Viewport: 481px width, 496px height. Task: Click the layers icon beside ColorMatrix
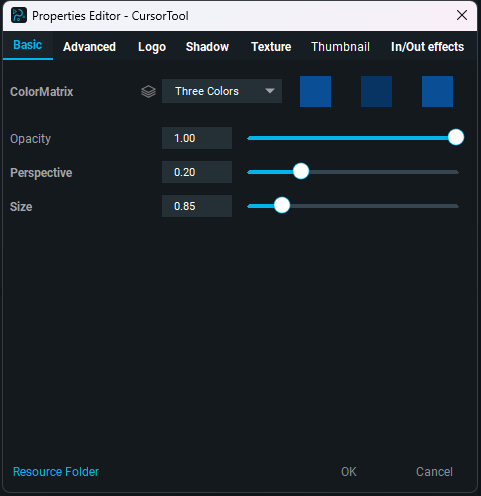[148, 91]
